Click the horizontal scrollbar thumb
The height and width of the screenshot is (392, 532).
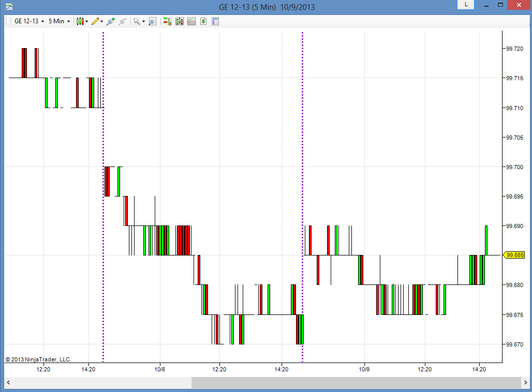(x=356, y=383)
